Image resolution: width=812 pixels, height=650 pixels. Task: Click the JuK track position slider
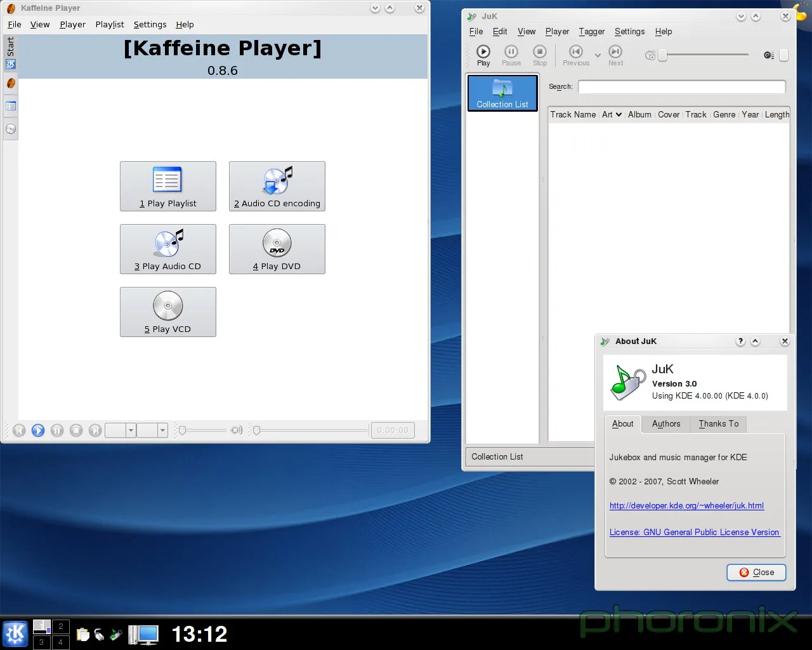tap(704, 55)
